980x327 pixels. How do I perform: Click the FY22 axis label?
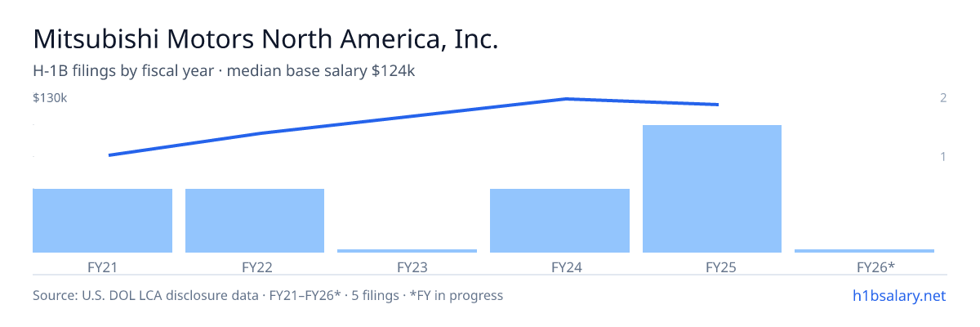255,267
